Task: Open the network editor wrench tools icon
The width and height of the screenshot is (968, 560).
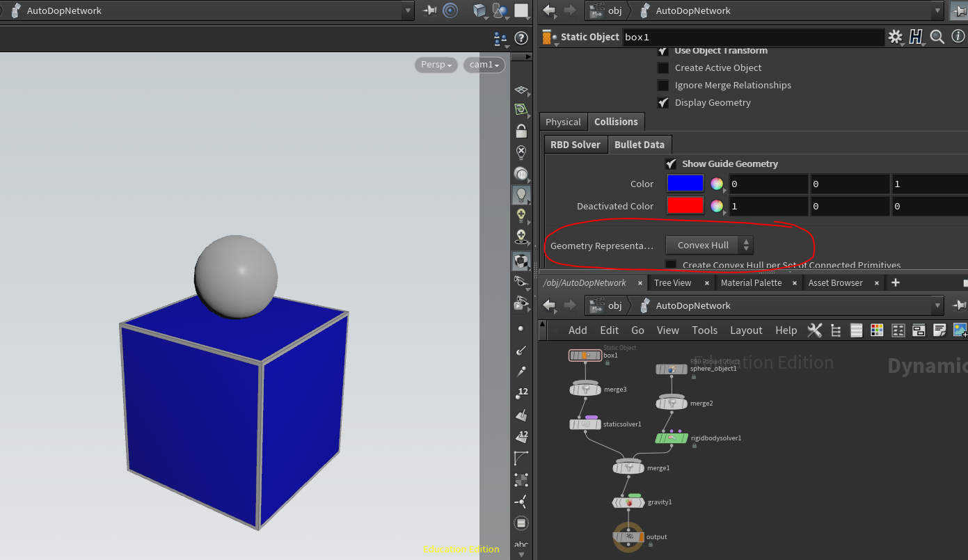Action: tap(814, 330)
